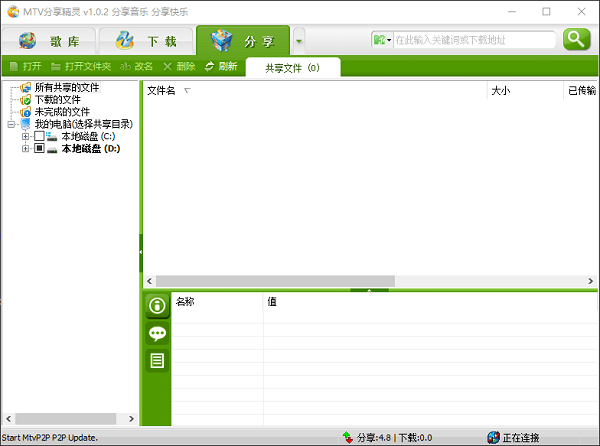The height and width of the screenshot is (446, 600).
Task: Click the 正在连接 connection status icon
Action: point(494,438)
